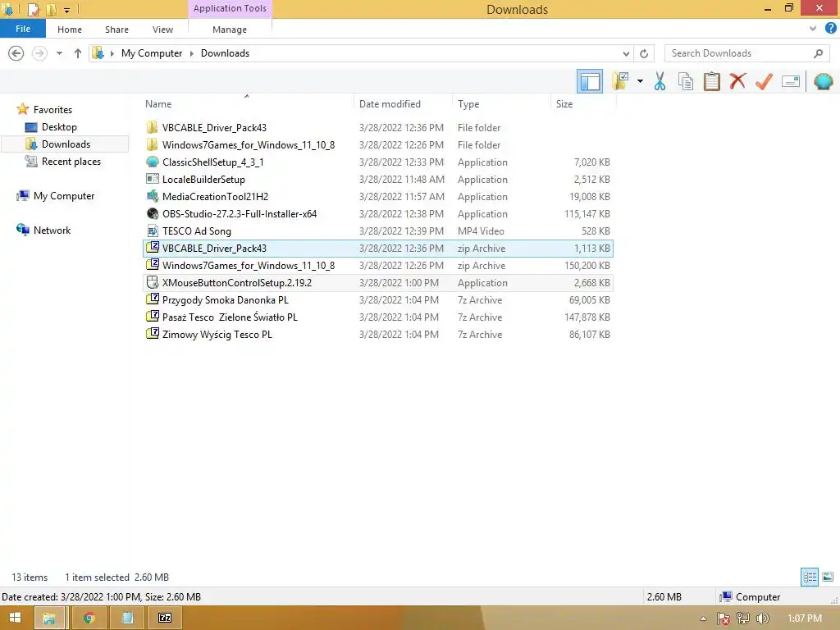Open the Action Center flag icon

point(724,619)
